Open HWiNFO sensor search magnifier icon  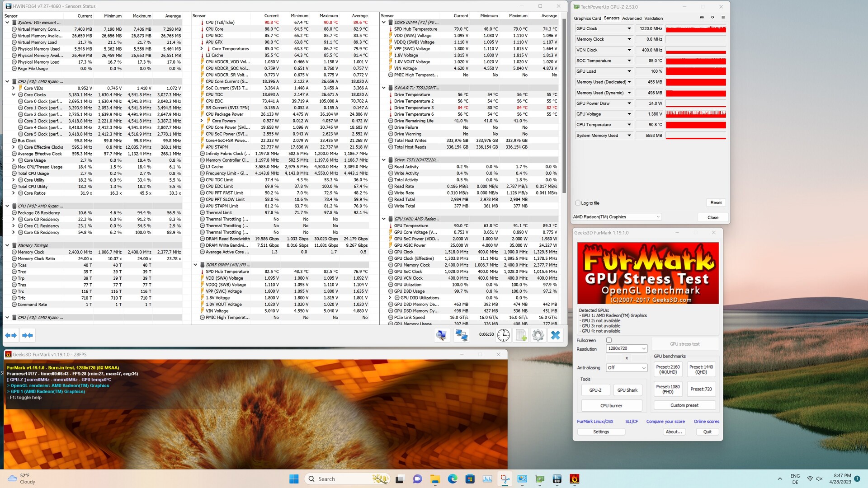click(441, 335)
